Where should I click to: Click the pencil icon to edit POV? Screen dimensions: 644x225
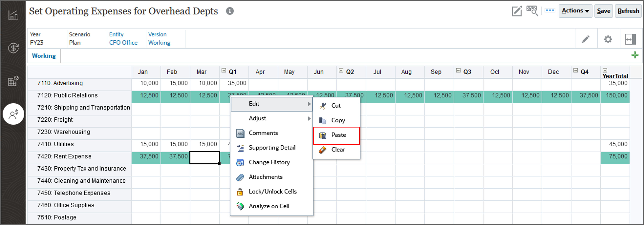[586, 39]
